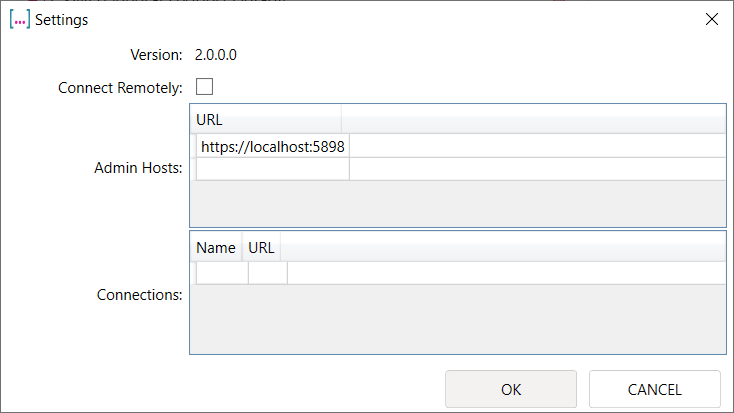This screenshot has width=734, height=413.
Task: Click the Connect Remotely label
Action: click(x=120, y=87)
